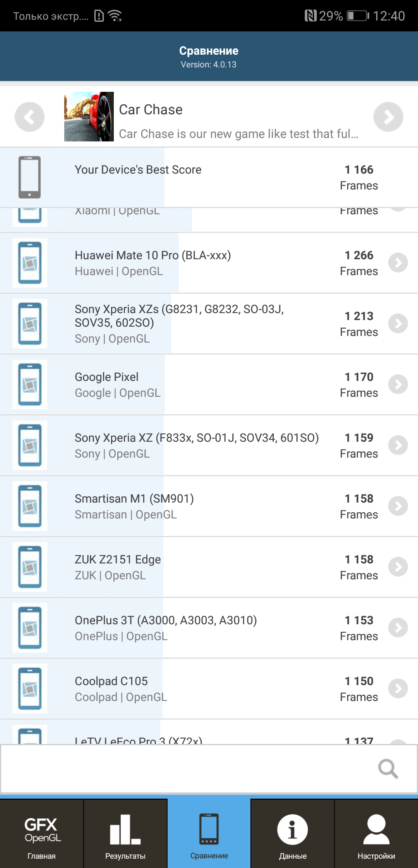Go to previous test with left arrow
Screen dimensions: 418x868
pyautogui.click(x=29, y=117)
